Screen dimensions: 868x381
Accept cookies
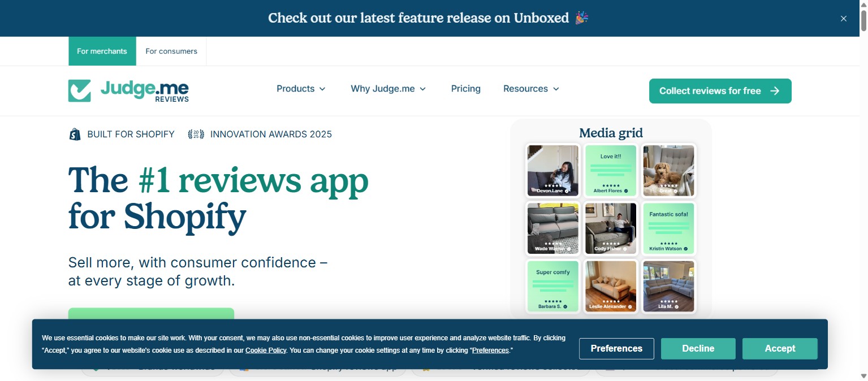click(x=780, y=349)
